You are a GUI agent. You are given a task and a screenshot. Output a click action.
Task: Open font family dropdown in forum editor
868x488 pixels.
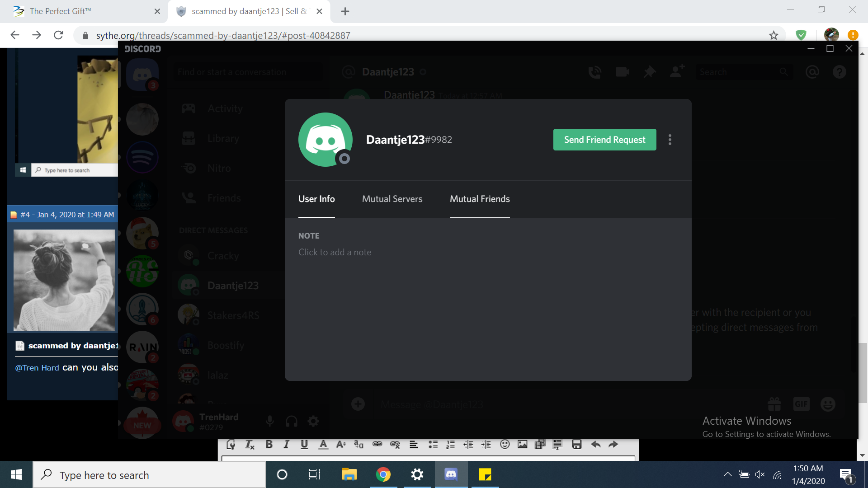[x=359, y=445]
